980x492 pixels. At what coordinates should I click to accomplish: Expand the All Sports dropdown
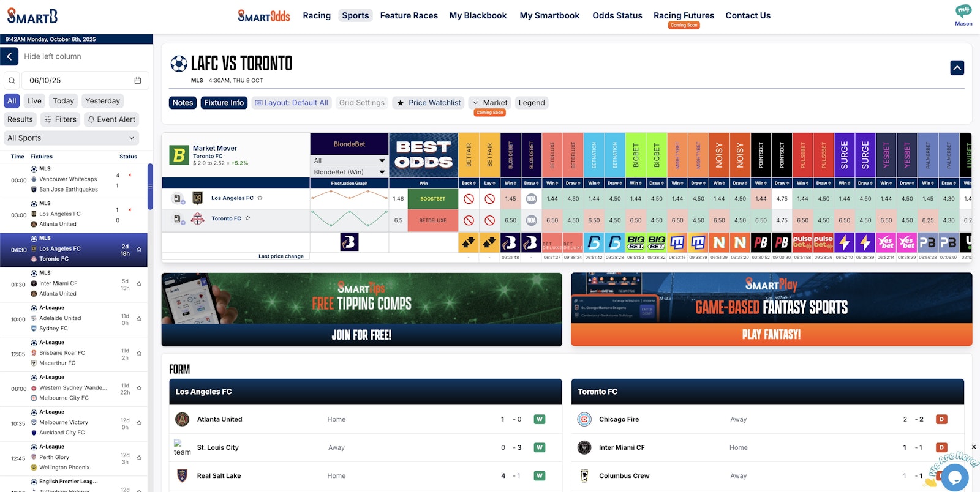point(71,138)
